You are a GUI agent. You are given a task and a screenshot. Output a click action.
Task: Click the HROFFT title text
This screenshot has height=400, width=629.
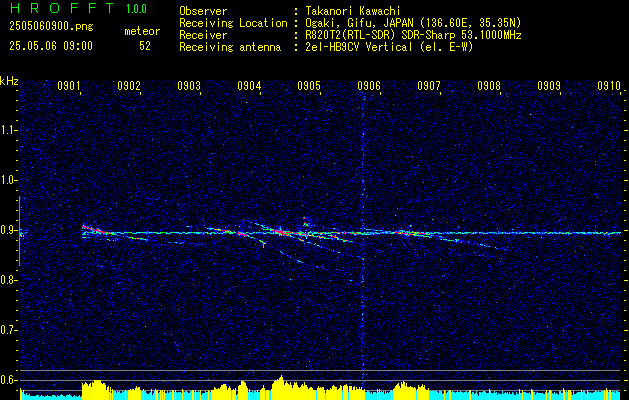(x=62, y=8)
